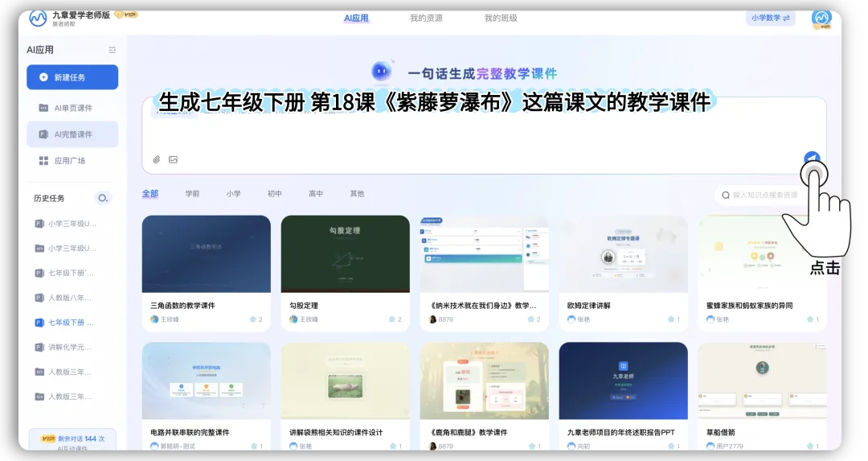
Task: Focus the courseware prompt text box
Action: 485,135
